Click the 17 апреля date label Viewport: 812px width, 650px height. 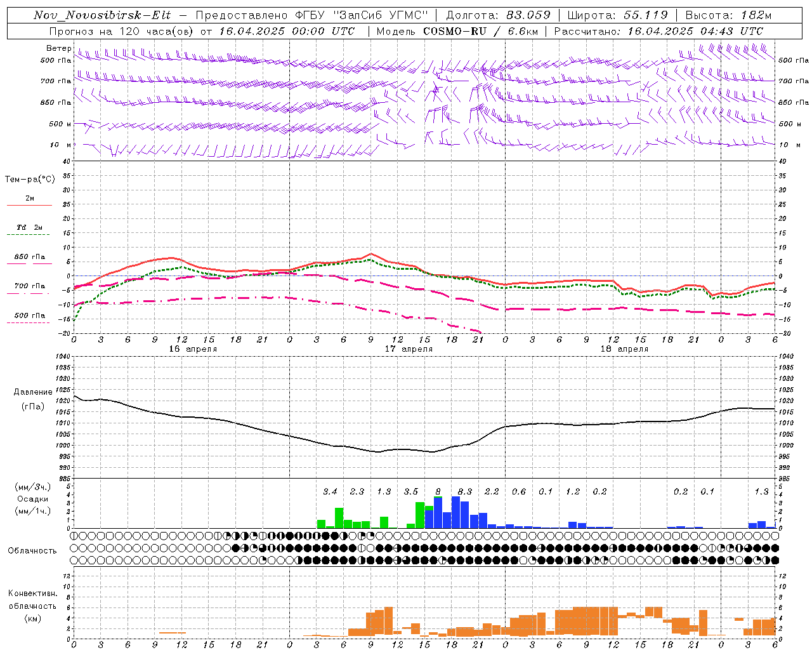pyautogui.click(x=409, y=348)
